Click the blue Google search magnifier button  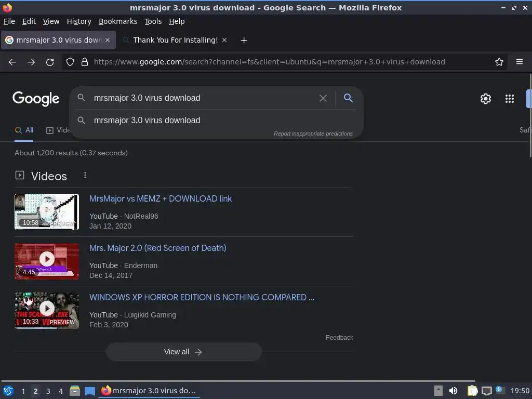click(x=348, y=98)
